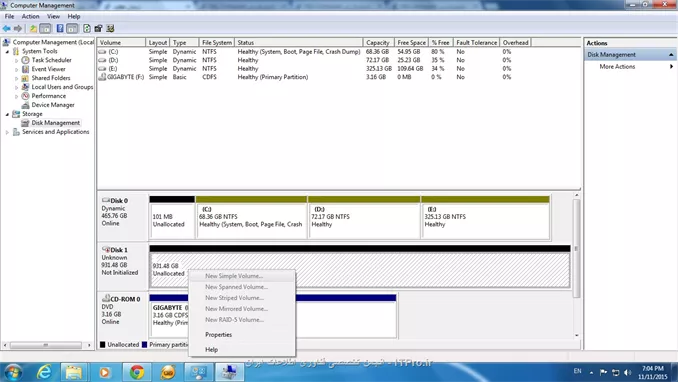Click the Disk 1 not-initialized disk icon
The height and width of the screenshot is (382, 678).
106,250
